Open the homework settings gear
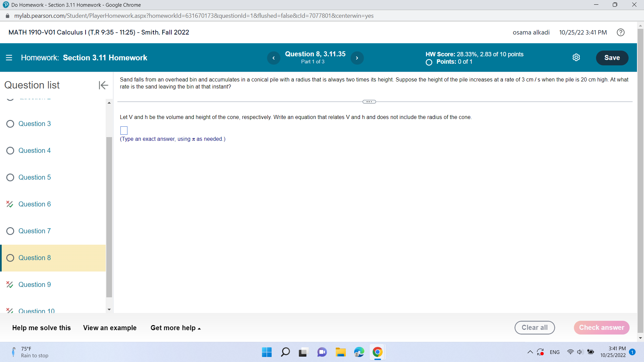The width and height of the screenshot is (644, 362). [577, 57]
